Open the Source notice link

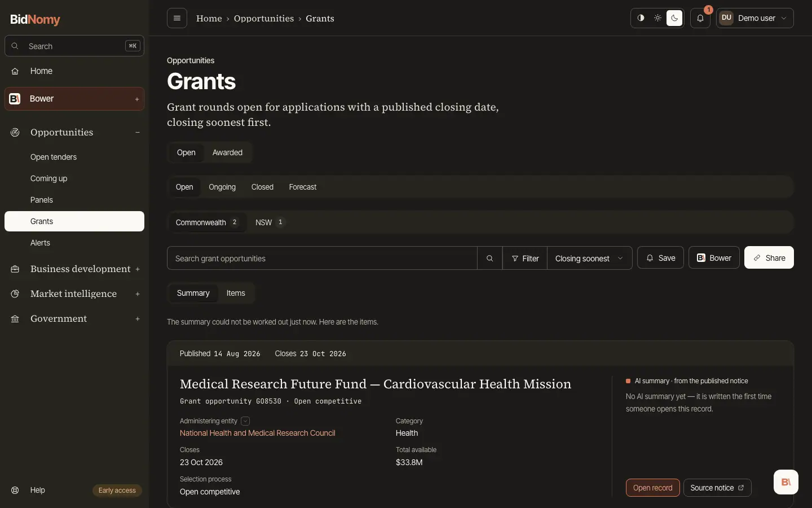[x=717, y=488]
